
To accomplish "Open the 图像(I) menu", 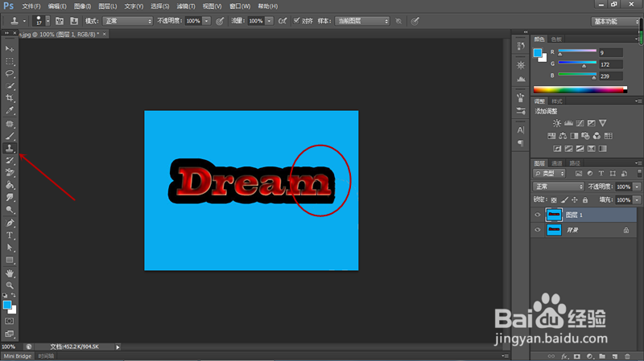I will pyautogui.click(x=83, y=6).
